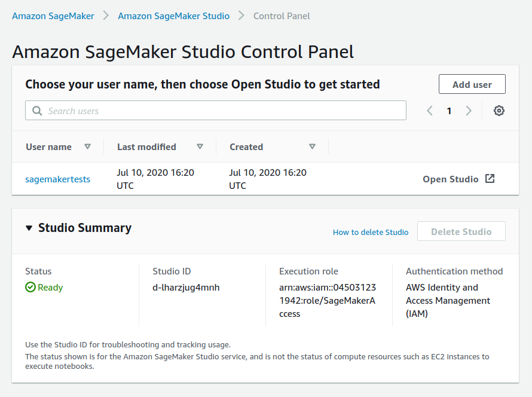Click the Amazon SageMaker Studio Control Panel title

pos(183,52)
